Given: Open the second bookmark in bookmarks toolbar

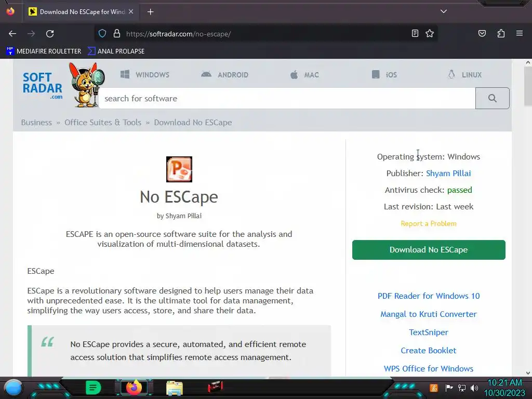Looking at the screenshot, I should (x=116, y=51).
